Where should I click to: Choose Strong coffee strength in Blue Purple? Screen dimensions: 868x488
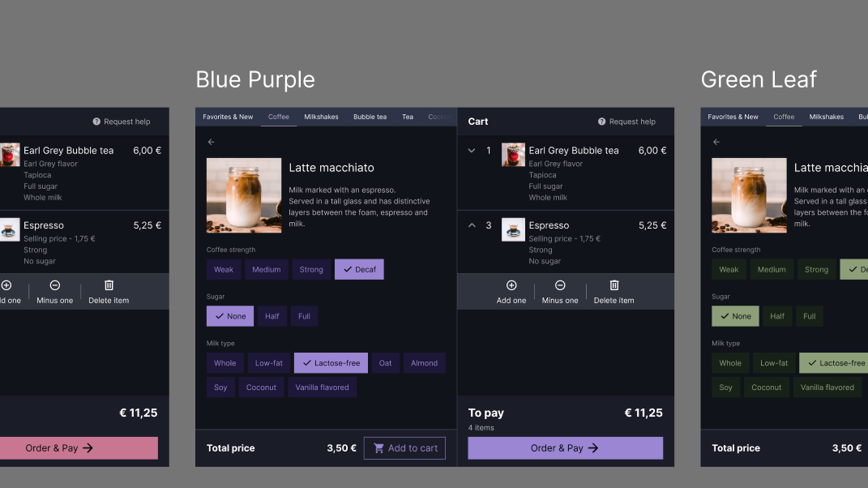point(311,269)
